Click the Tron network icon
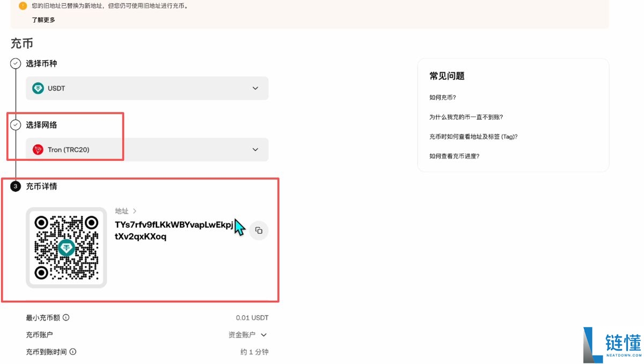 38,150
